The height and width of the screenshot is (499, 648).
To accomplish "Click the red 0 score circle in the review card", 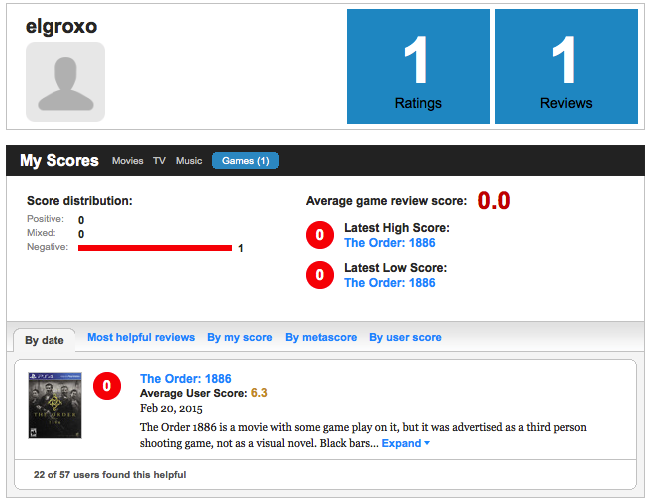I will click(107, 386).
